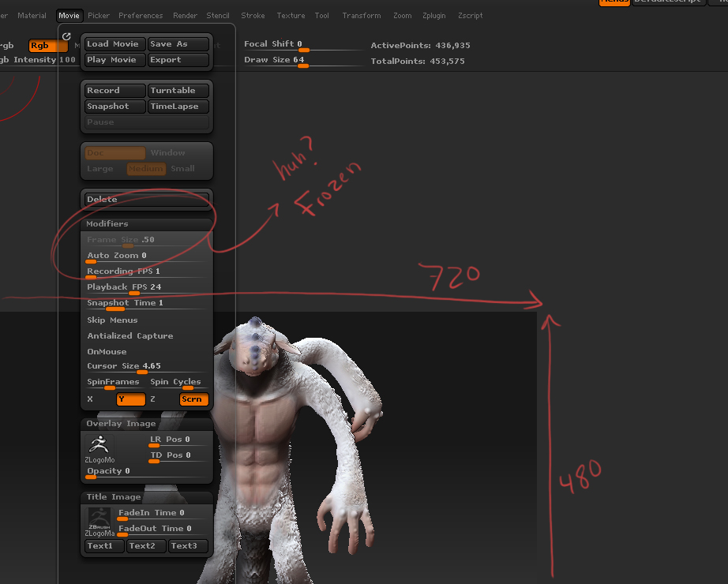
Task: Select the Y spin axis
Action: (x=131, y=399)
